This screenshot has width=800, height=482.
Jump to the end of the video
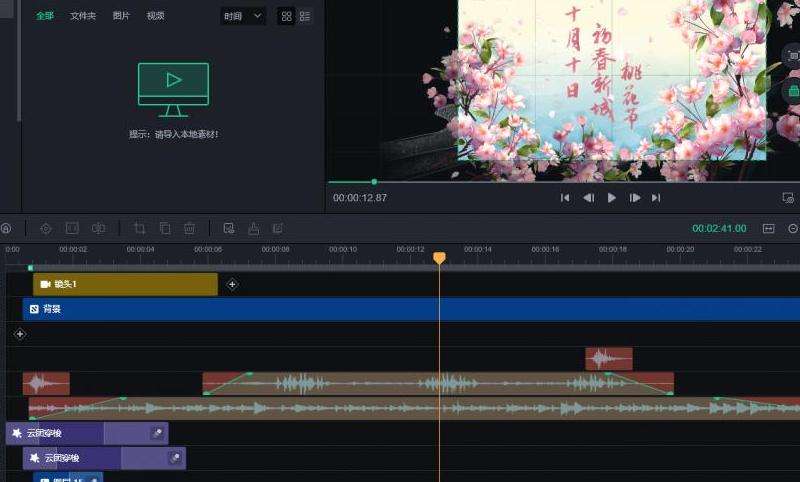tap(656, 198)
